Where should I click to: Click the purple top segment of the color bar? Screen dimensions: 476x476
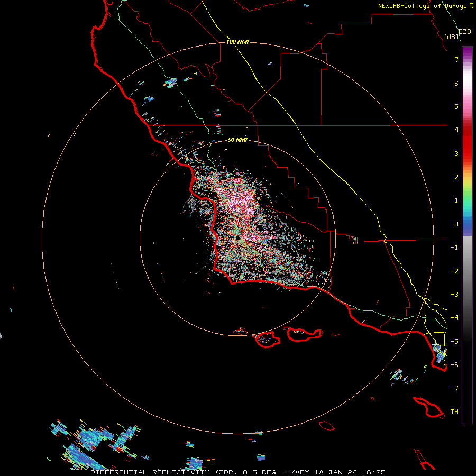point(467,52)
